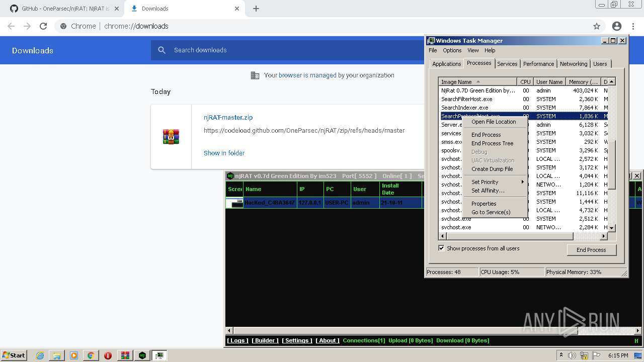The height and width of the screenshot is (362, 644).
Task: Switch to Services tab
Action: 507,64
